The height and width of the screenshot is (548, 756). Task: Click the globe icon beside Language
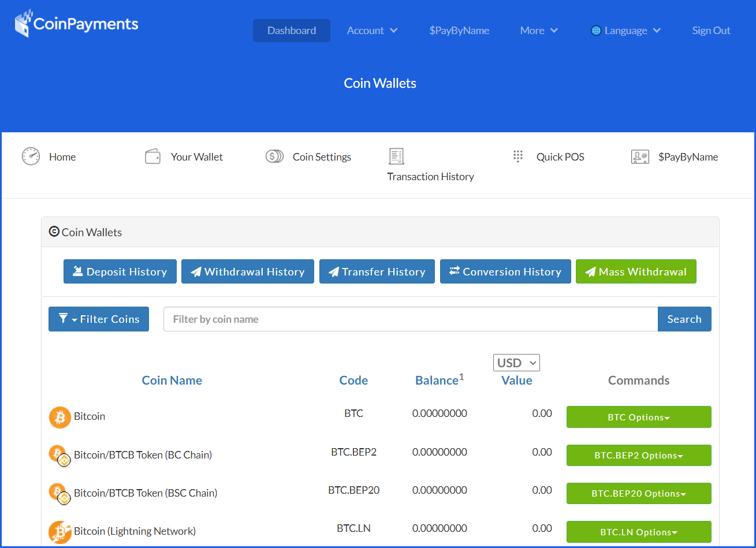596,31
